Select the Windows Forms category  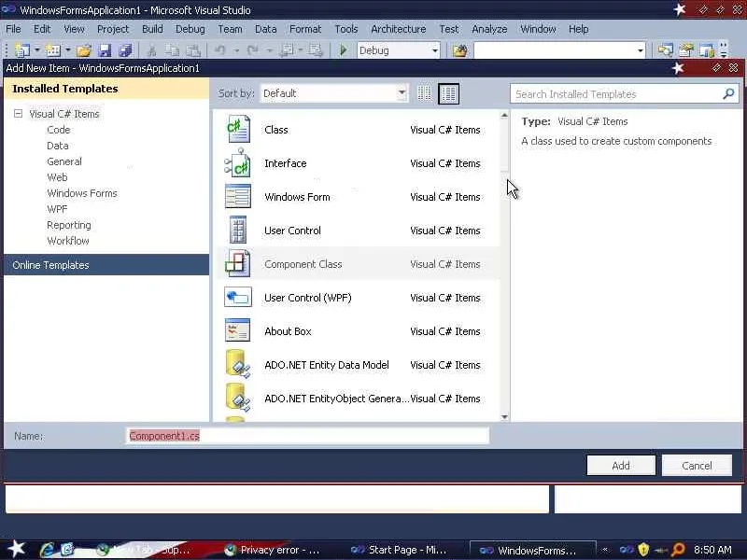click(x=82, y=193)
